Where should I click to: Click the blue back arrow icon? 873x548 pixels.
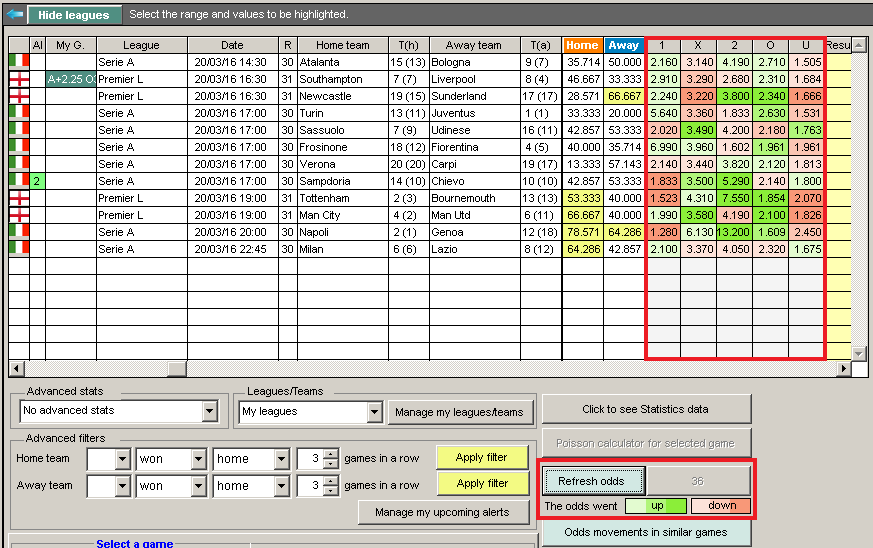click(x=14, y=14)
